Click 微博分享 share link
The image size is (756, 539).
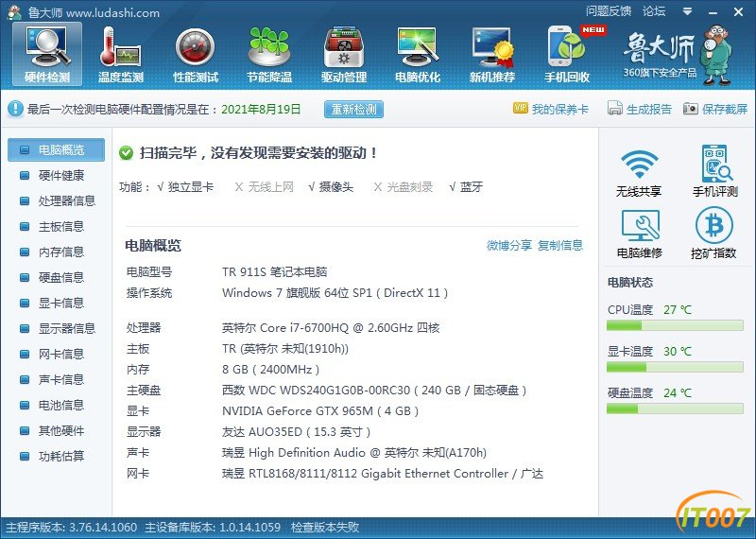click(x=509, y=246)
